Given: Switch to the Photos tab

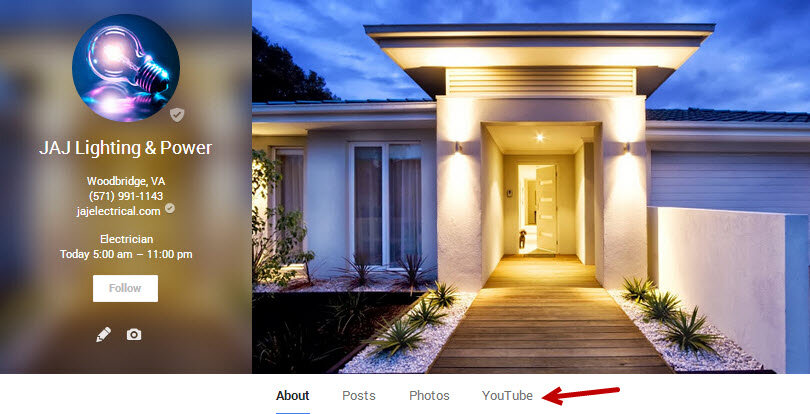Looking at the screenshot, I should (429, 395).
